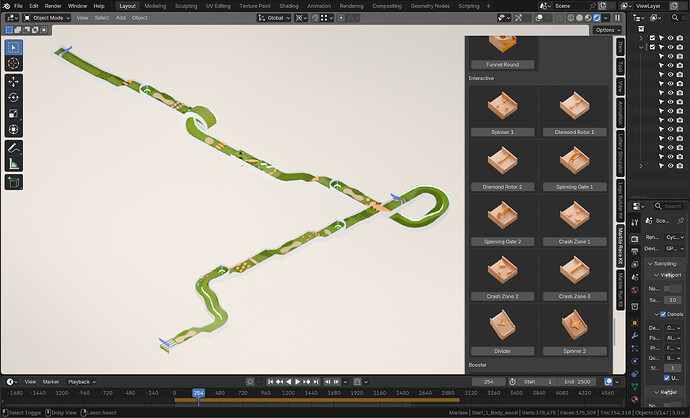Toggle the pin icon in properties header
Viewport: 690px width, 418px height.
tap(681, 220)
